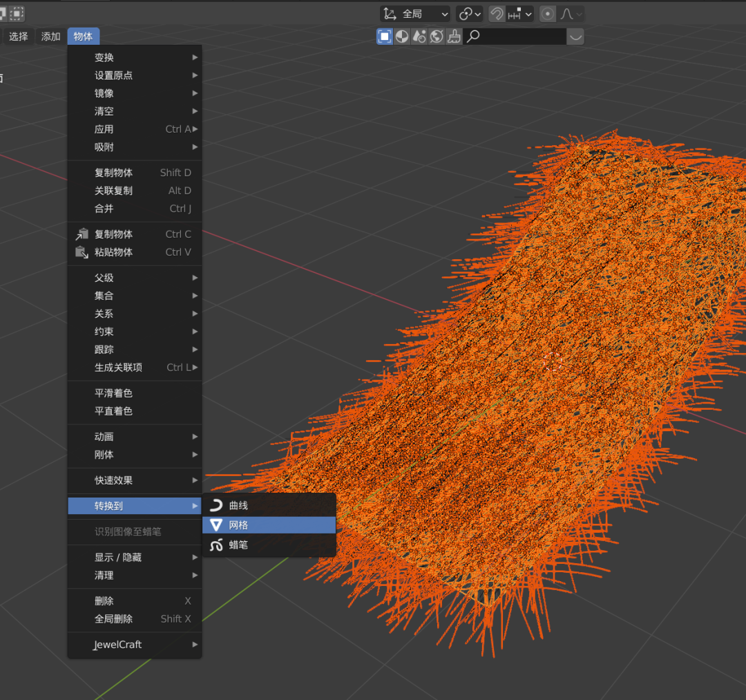Expand the 显示 / 隐藏 submenu
Screen dimensions: 746x700
click(x=135, y=558)
